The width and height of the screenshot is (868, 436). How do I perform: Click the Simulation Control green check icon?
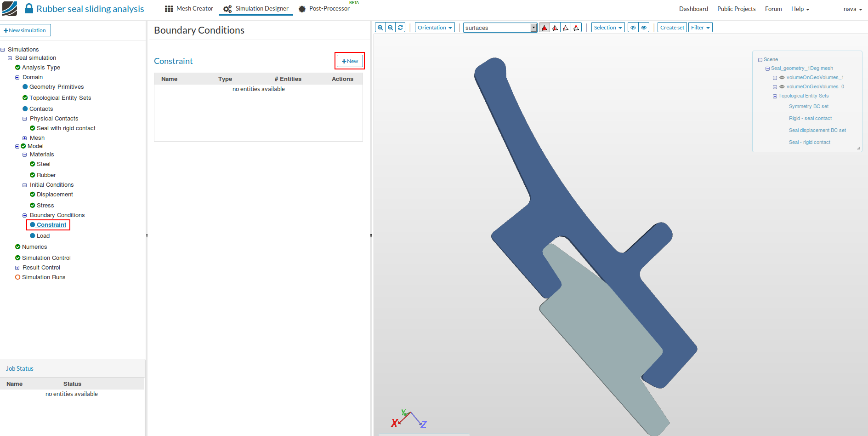click(18, 258)
